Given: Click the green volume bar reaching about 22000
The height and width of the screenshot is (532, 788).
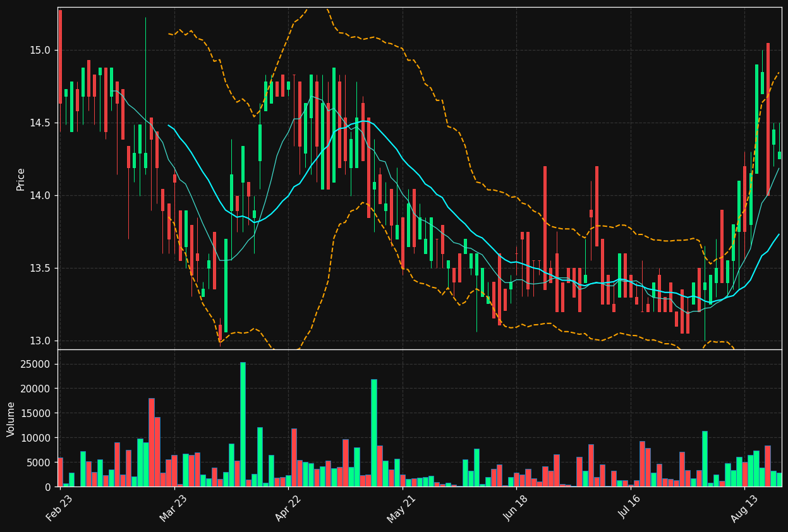Looking at the screenshot, I should pyautogui.click(x=374, y=433).
